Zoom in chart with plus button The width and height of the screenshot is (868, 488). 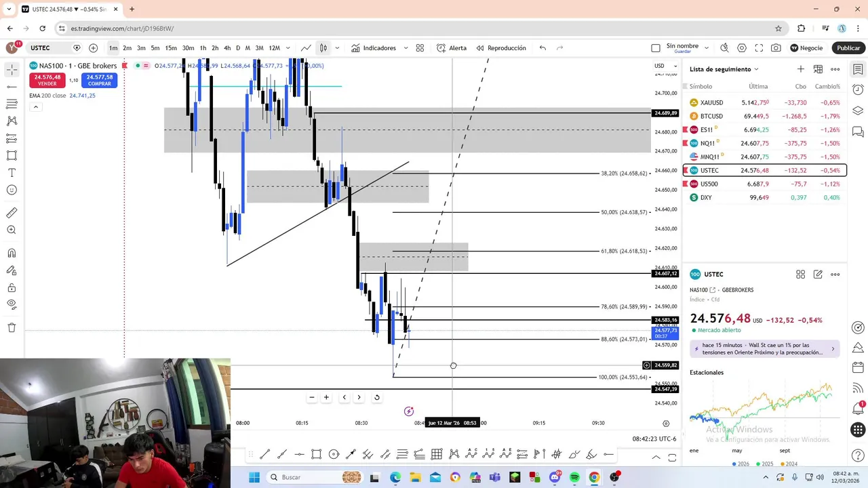click(326, 397)
